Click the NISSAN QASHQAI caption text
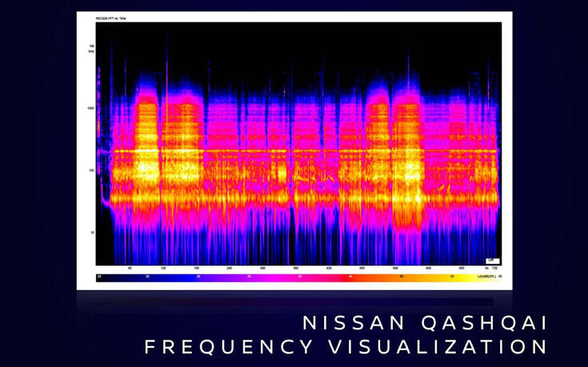The image size is (588, 367). pos(425,323)
